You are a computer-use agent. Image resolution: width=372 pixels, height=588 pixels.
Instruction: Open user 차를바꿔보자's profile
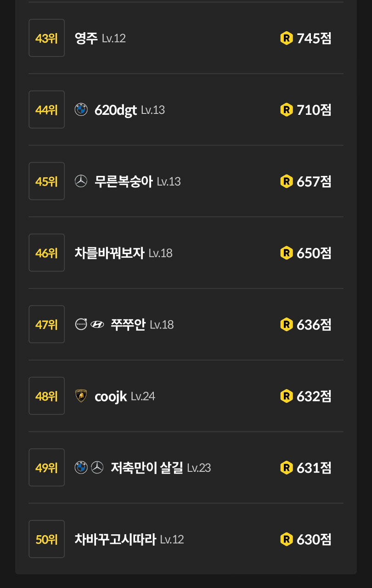click(x=109, y=253)
